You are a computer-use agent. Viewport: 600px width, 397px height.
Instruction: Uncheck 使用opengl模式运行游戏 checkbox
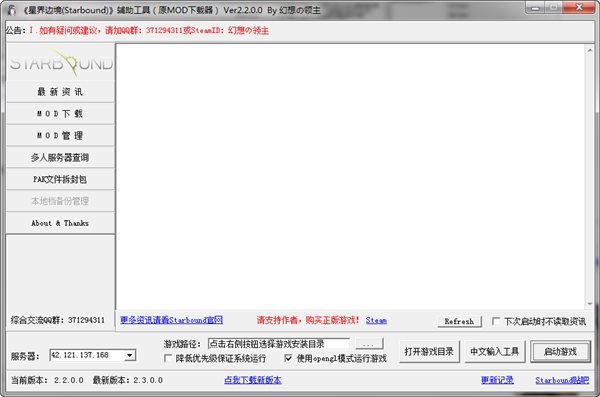[289, 358]
